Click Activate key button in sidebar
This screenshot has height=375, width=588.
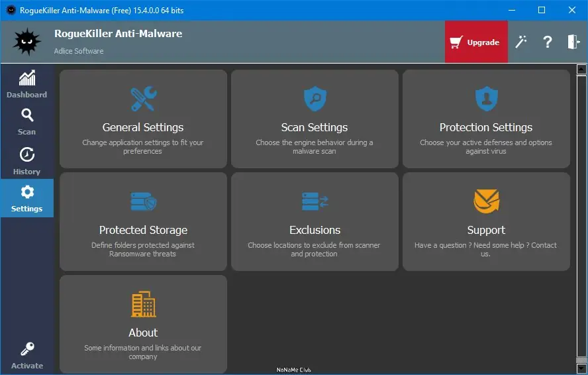click(27, 356)
